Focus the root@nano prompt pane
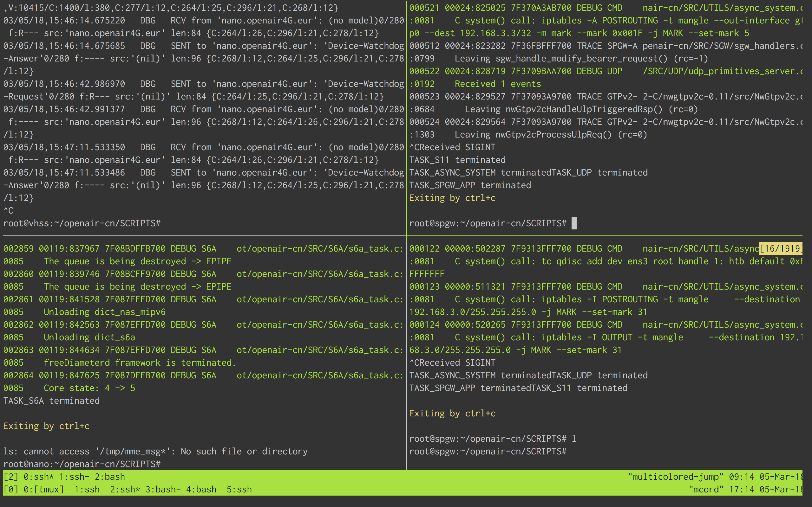 coord(82,464)
